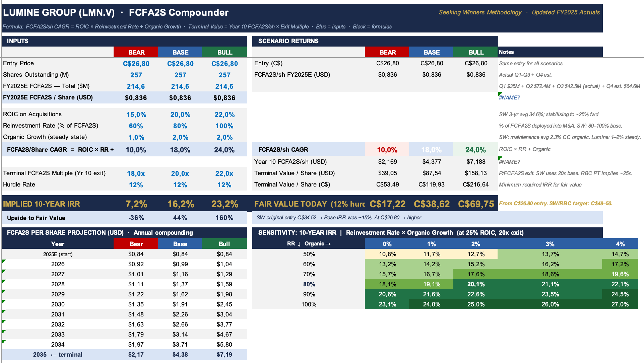Click the Bull fair value C$69,75 cell

click(476, 204)
